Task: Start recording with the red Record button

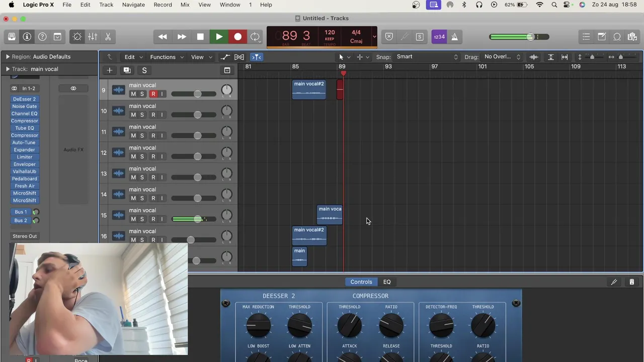Action: [238, 37]
